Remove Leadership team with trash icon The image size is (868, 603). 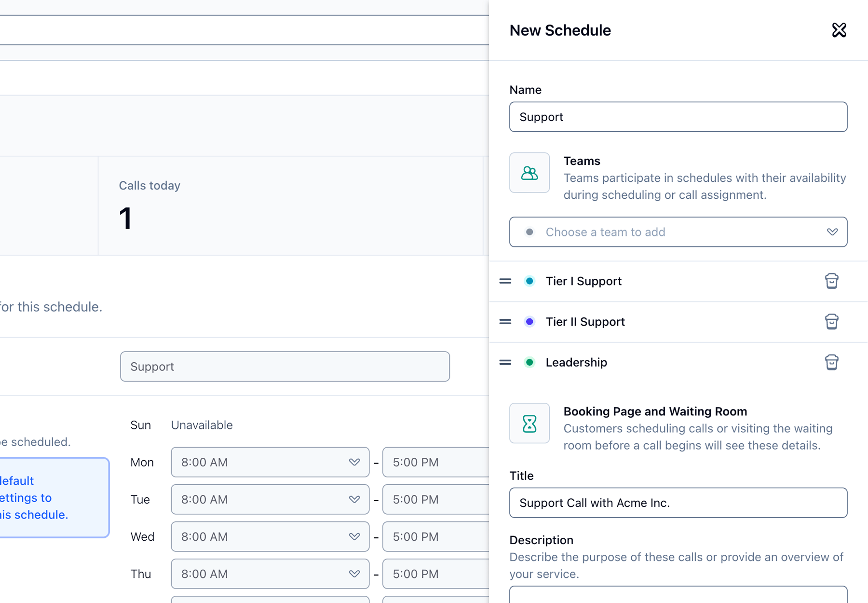(x=831, y=362)
